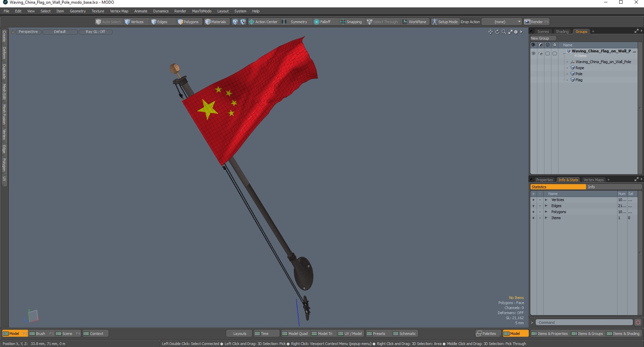The image size is (644, 347).
Task: Click the Rope mesh item icon
Action: [x=573, y=68]
